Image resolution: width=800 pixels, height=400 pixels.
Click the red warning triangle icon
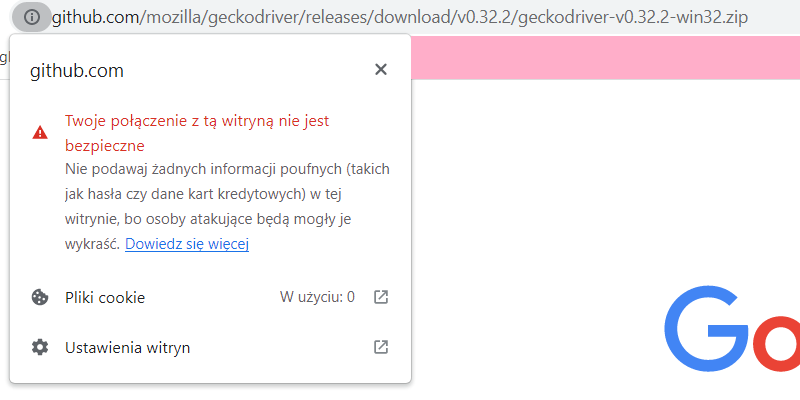[40, 133]
